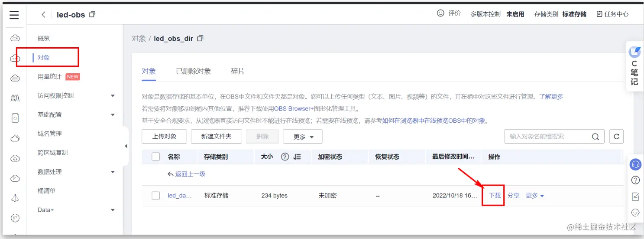Tick the checkbox for the led_da... row
The width and height of the screenshot is (644, 239).
(156, 196)
